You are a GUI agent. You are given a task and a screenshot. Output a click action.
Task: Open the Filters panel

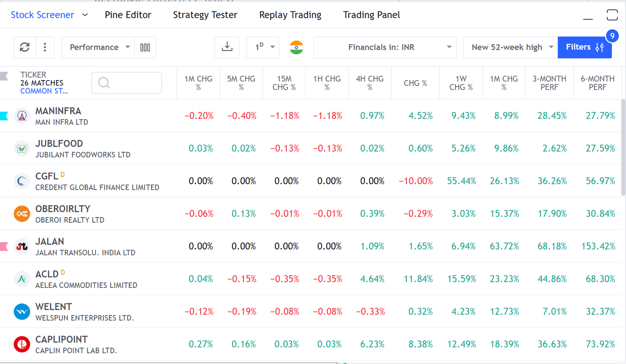(x=585, y=47)
